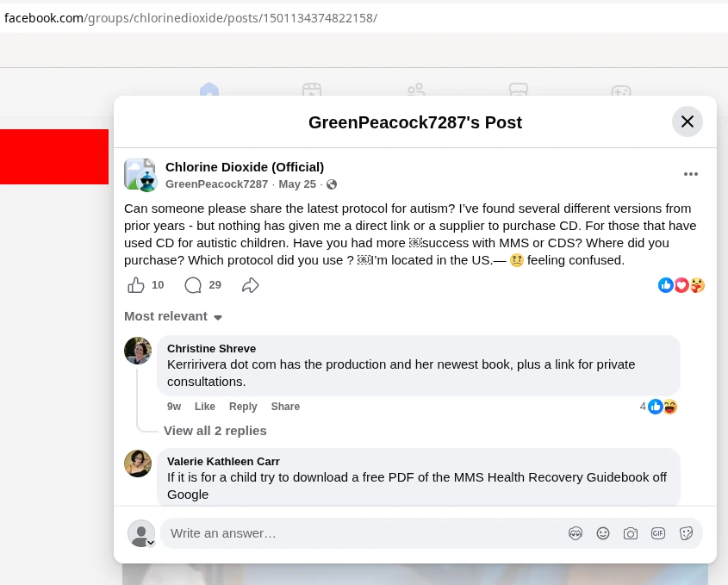Open GreenPeacock7287 author profile link
Viewport: 728px width, 585px height.
216,184
